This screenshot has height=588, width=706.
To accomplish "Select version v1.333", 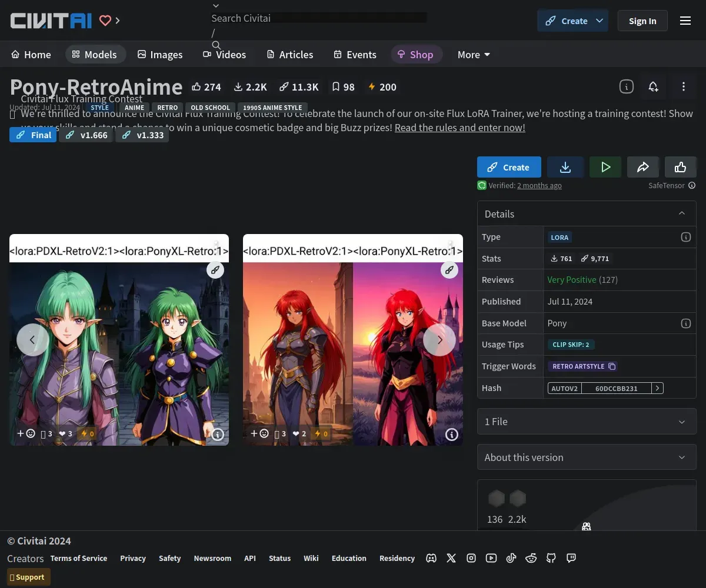I will point(142,135).
